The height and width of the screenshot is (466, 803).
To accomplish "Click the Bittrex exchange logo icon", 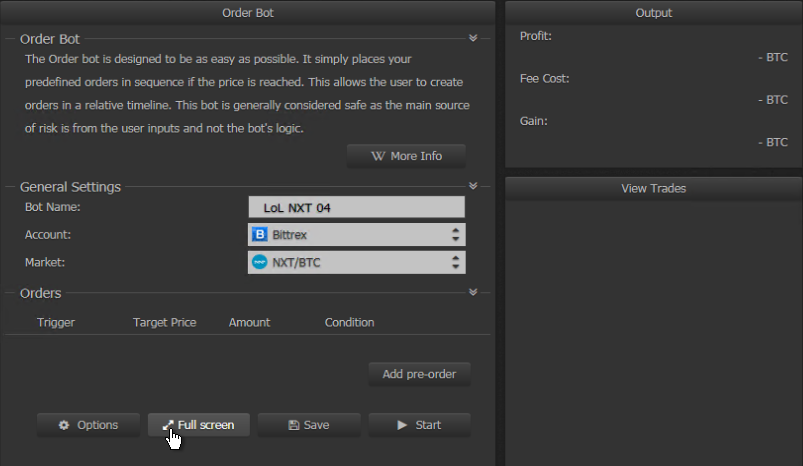I will click(260, 235).
